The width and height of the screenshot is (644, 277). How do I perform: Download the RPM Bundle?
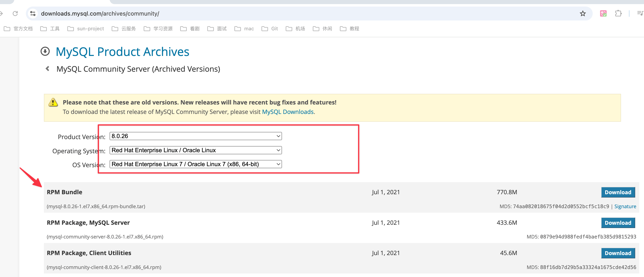click(x=618, y=192)
